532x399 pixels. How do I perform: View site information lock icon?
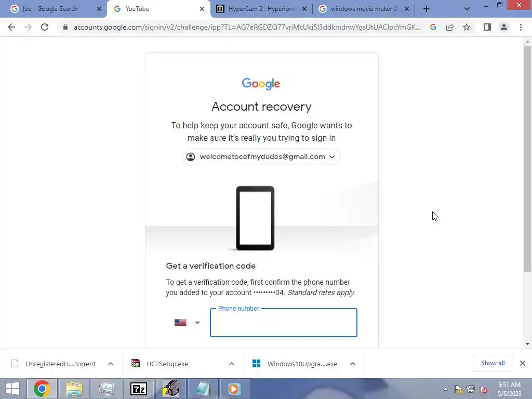click(65, 27)
